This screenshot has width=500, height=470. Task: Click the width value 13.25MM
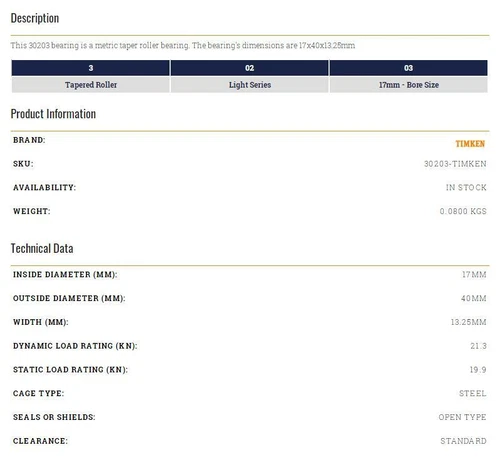[468, 322]
